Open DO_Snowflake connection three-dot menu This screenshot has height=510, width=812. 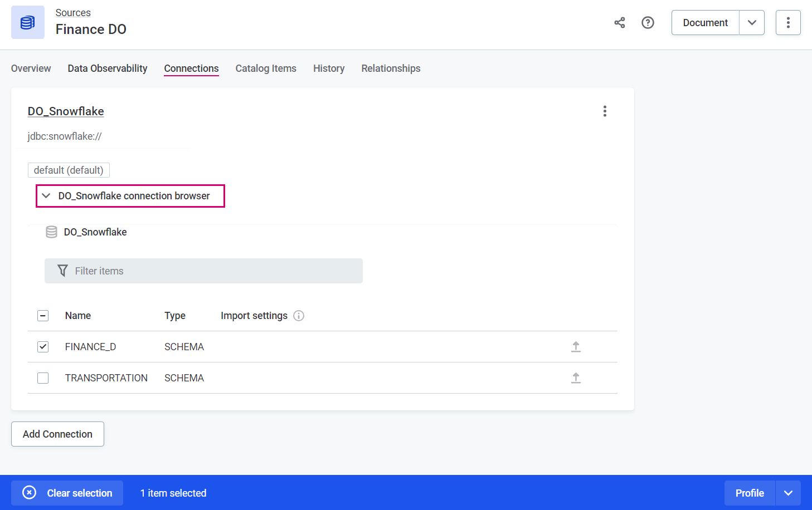[x=605, y=111]
